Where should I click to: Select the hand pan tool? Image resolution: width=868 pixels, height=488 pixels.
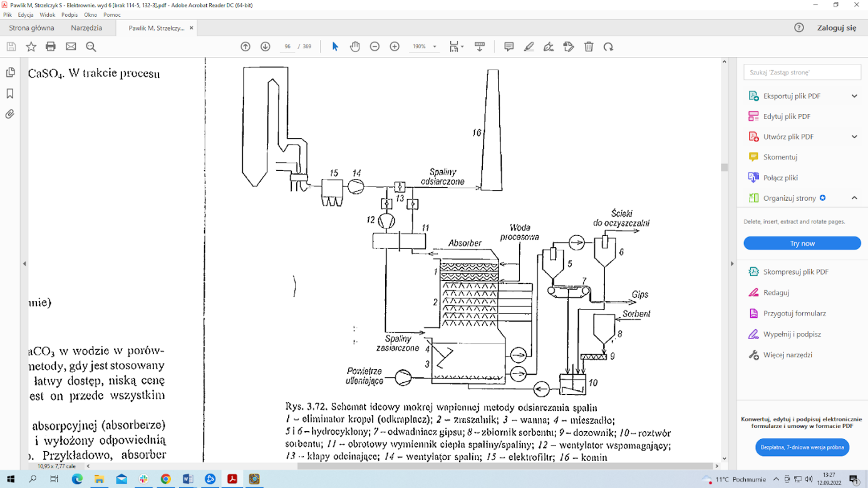point(354,46)
